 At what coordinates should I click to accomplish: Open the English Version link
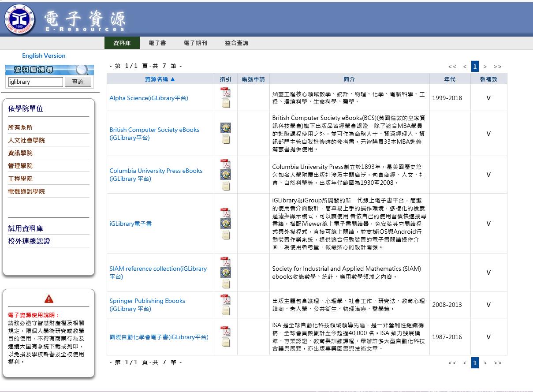click(44, 56)
